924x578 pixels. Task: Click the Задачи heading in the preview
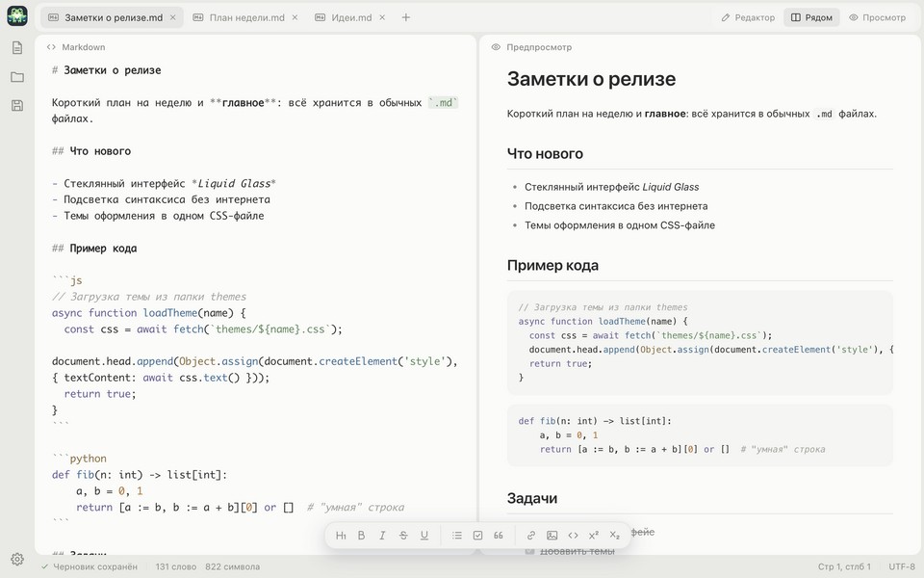(x=532, y=498)
